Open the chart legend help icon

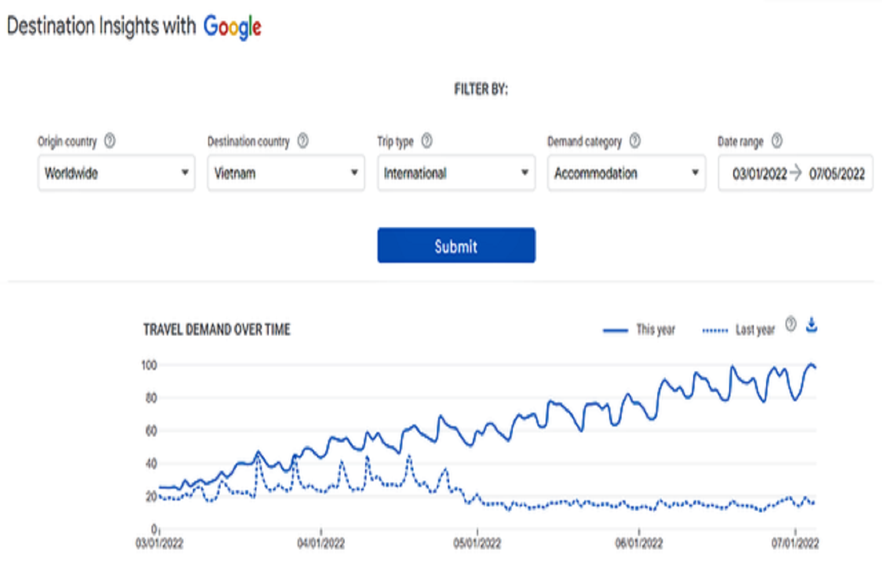pyautogui.click(x=791, y=324)
